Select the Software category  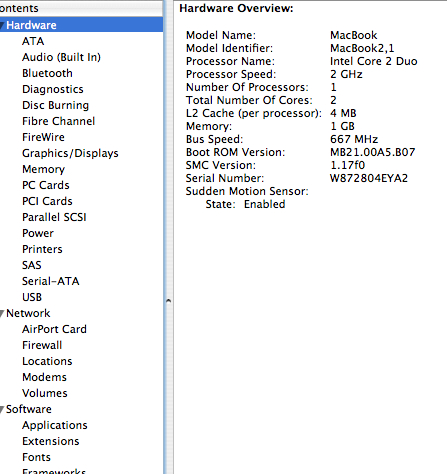tap(29, 409)
